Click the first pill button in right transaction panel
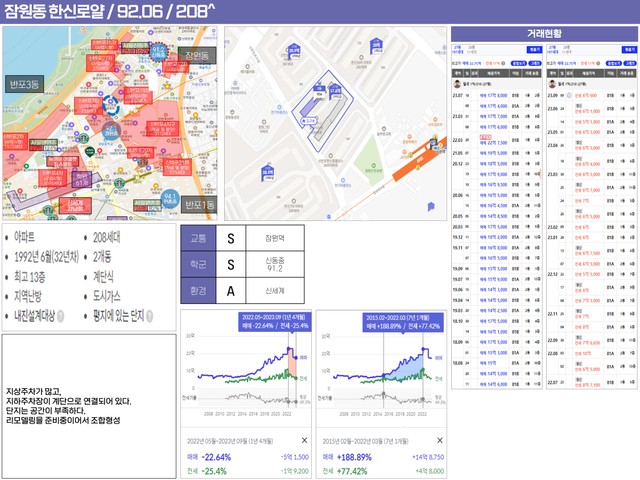Image resolution: width=640 pixels, height=480 pixels. point(613,63)
